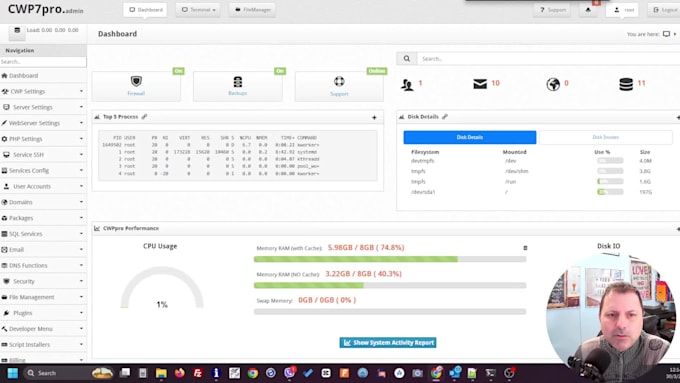Expand Services Config menu
Image resolution: width=680 pixels, height=383 pixels.
[x=43, y=170]
